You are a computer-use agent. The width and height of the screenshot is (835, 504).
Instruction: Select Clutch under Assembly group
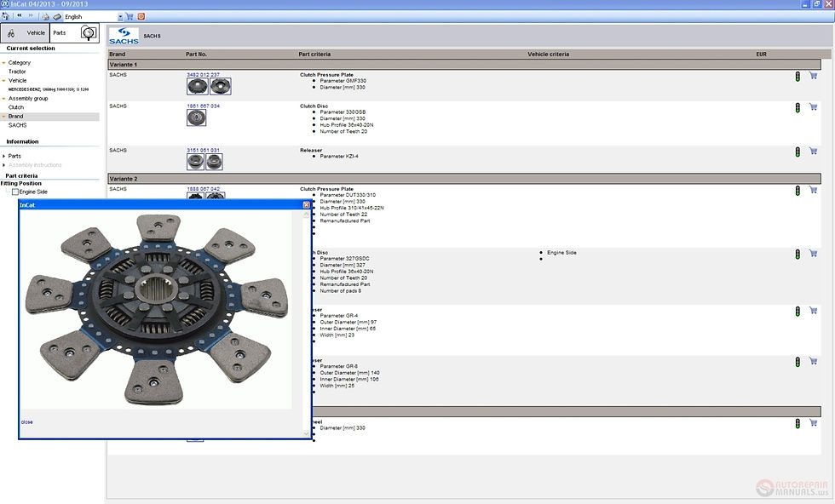click(16, 107)
